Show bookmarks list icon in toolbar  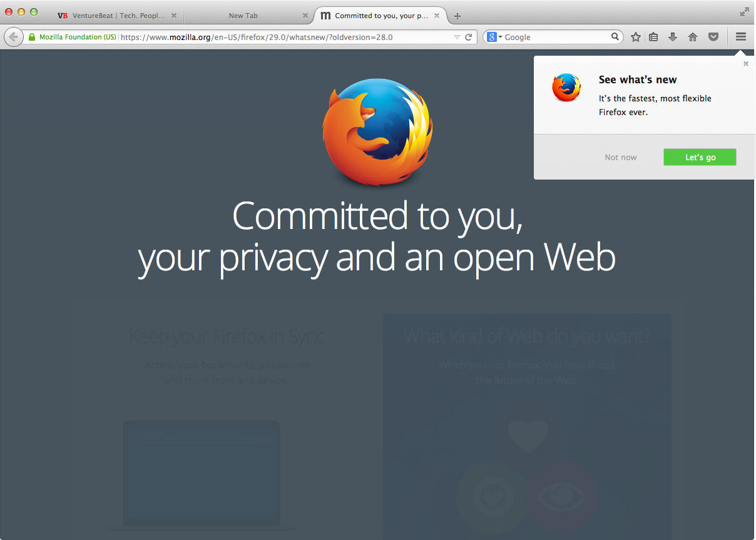[653, 37]
